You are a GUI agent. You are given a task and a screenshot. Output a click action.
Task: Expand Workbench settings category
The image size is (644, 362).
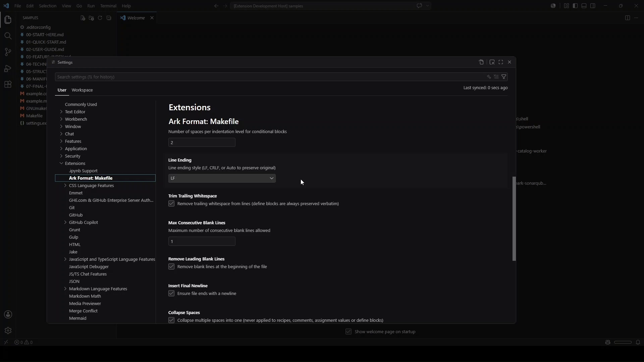[61, 119]
